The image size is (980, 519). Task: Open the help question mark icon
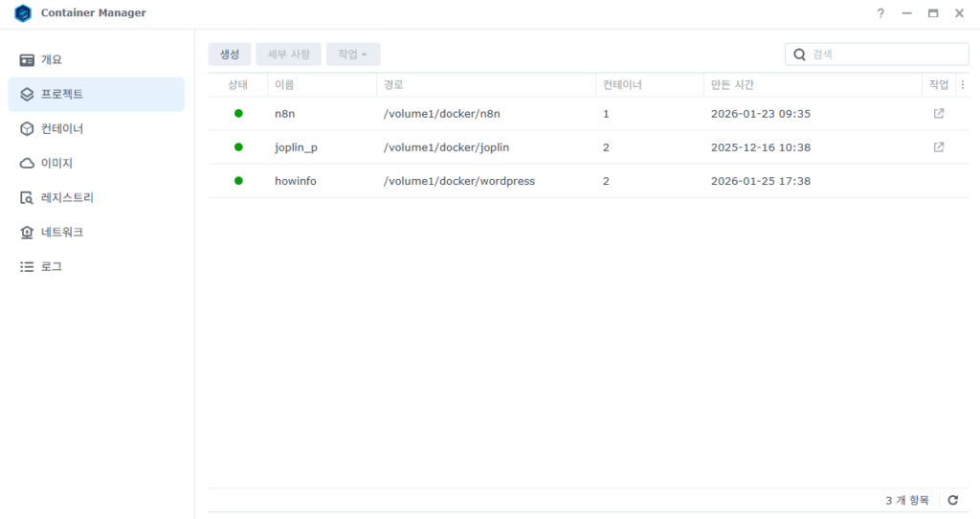point(880,13)
